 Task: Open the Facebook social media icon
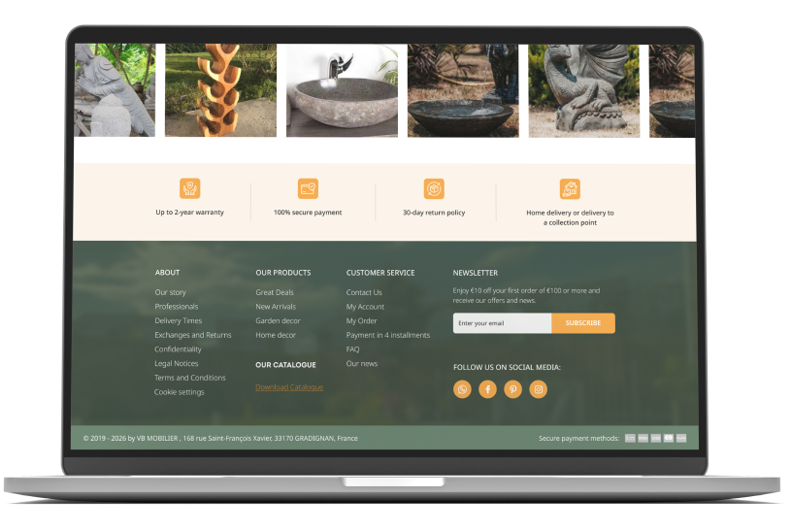click(x=487, y=389)
